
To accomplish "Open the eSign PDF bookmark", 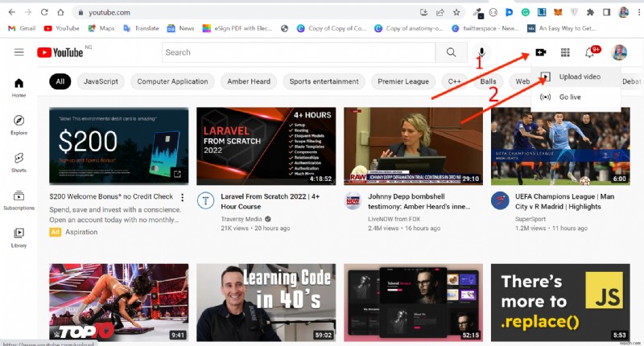I will click(x=237, y=28).
